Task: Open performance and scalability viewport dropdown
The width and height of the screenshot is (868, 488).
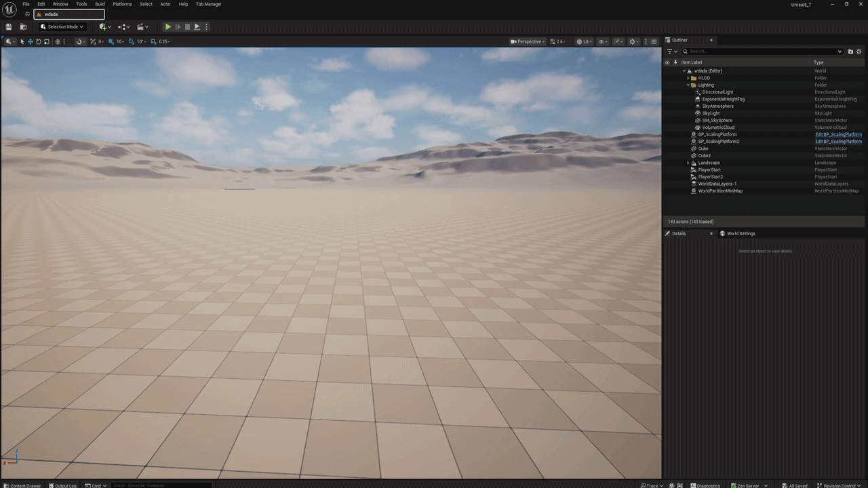Action: [x=618, y=41]
